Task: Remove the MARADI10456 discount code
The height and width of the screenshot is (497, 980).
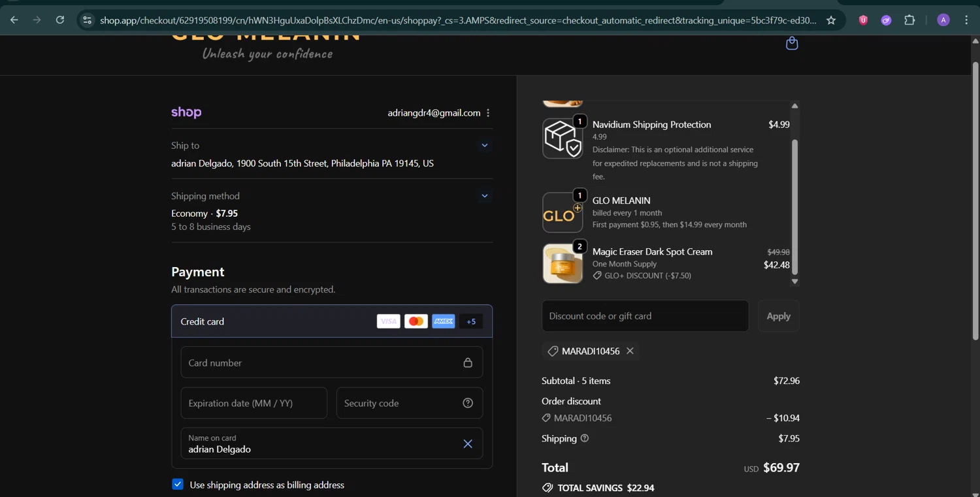Action: click(630, 351)
